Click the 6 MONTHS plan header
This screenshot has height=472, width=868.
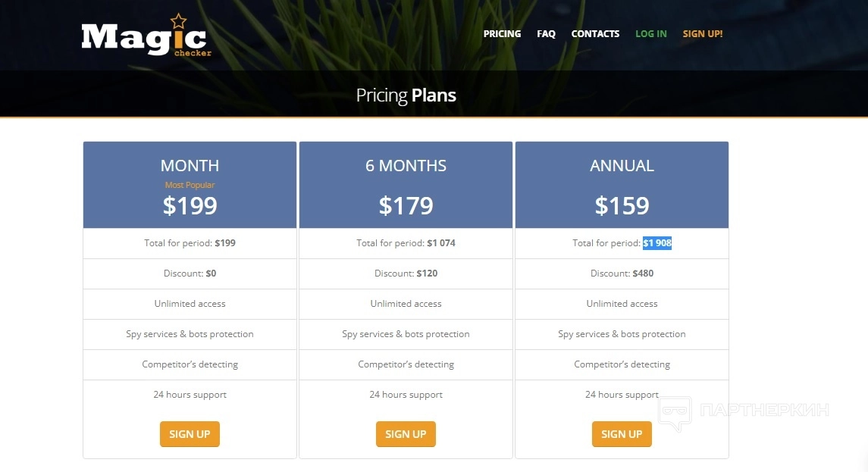(x=406, y=165)
